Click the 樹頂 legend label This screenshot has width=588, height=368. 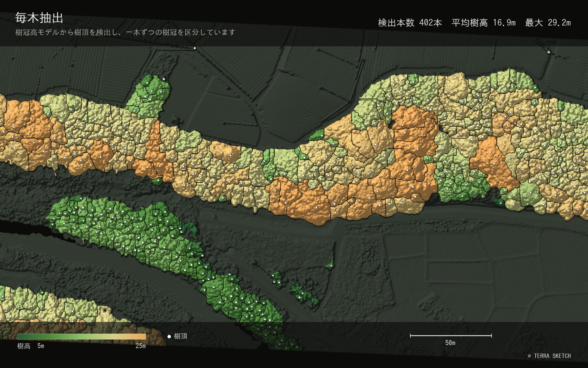point(181,336)
